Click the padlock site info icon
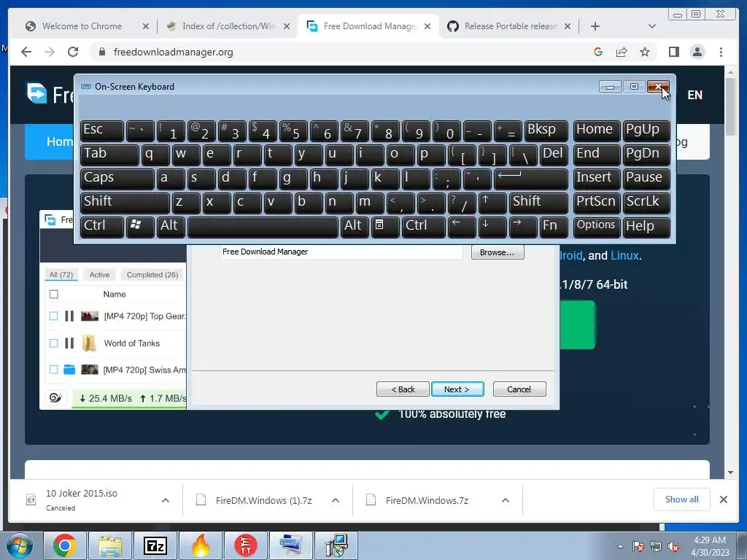Screen dimensions: 747x560 click(x=101, y=52)
